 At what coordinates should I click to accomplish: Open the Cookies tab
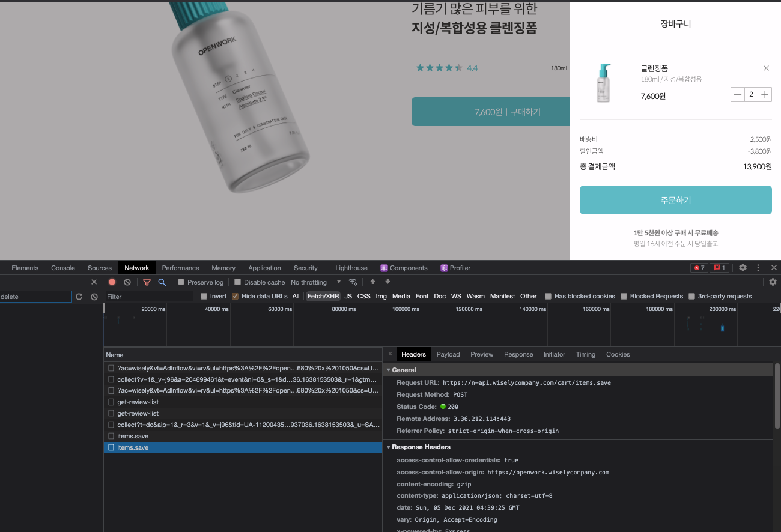(618, 354)
